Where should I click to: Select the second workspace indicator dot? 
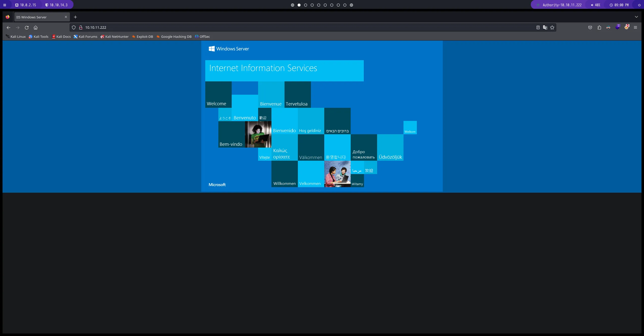299,5
